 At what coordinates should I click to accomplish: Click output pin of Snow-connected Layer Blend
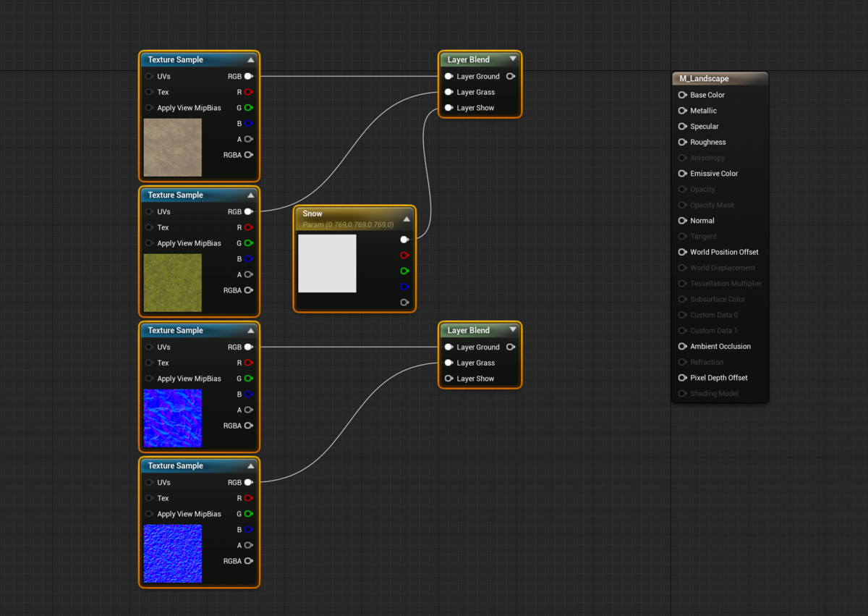coord(511,76)
